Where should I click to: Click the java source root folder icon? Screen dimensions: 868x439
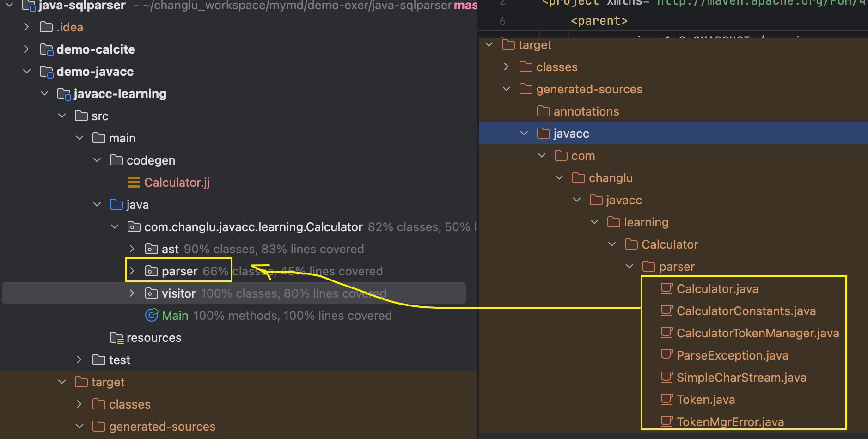pos(116,204)
